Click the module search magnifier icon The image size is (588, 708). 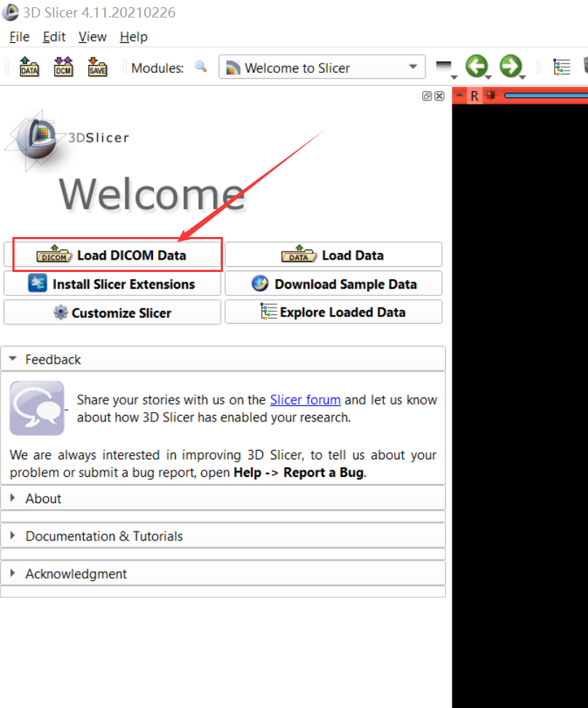[x=200, y=67]
